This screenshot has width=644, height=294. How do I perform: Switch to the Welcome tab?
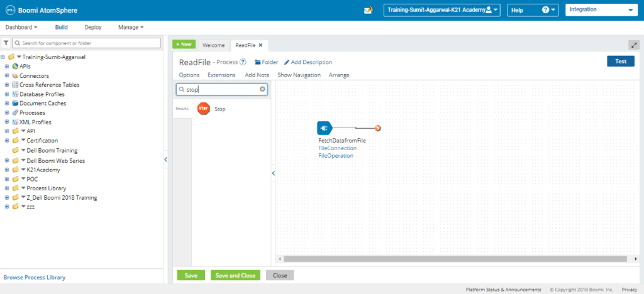(214, 45)
